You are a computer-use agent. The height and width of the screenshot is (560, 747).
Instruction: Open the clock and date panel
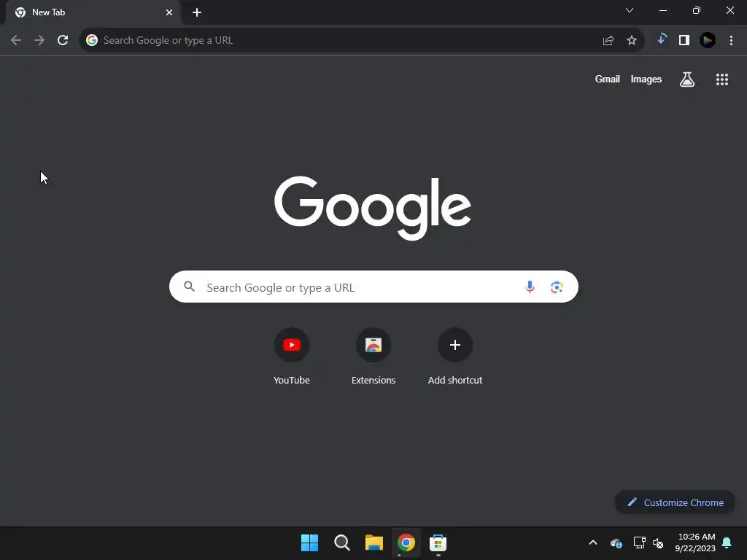(x=695, y=542)
